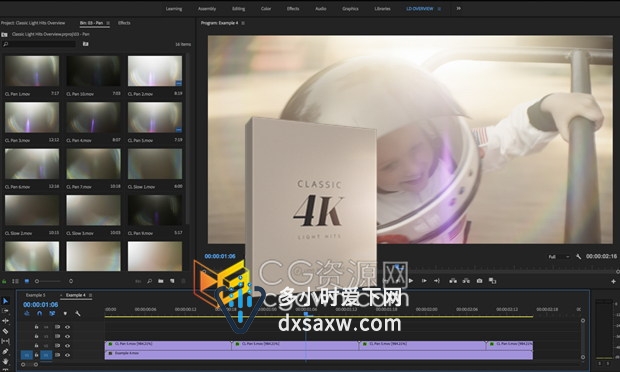Click the timeline playhead timecode 00:00:01:06

pyautogui.click(x=40, y=305)
